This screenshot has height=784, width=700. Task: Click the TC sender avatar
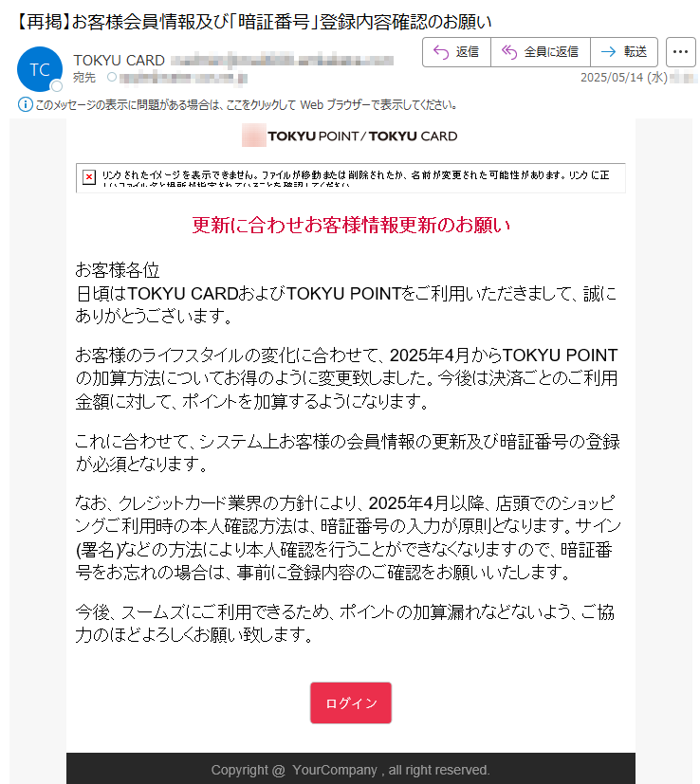40,69
